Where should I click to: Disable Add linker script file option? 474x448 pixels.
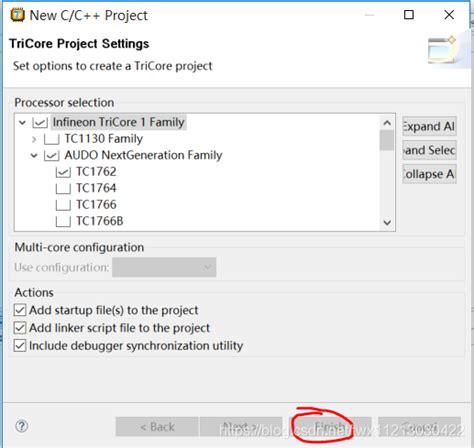click(x=20, y=328)
